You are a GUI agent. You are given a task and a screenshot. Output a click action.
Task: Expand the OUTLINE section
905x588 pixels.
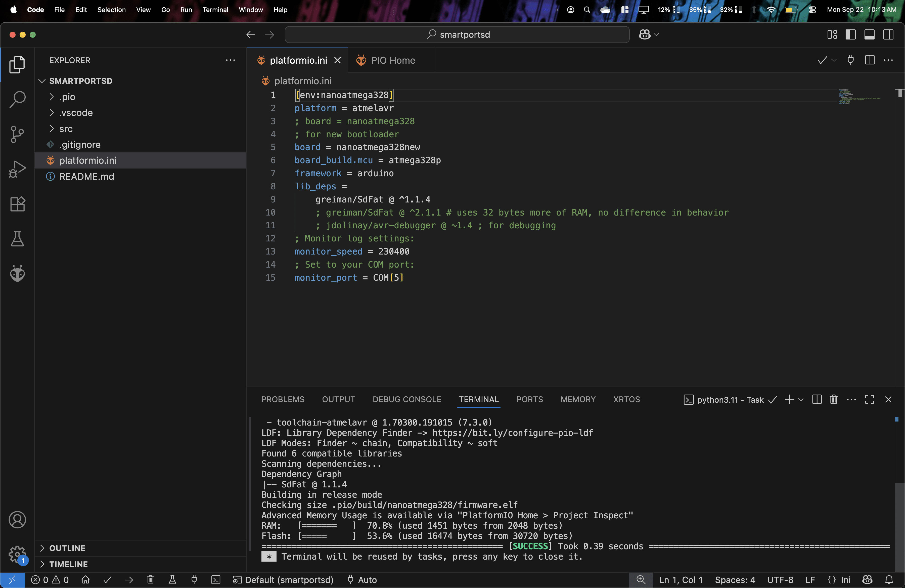click(67, 548)
